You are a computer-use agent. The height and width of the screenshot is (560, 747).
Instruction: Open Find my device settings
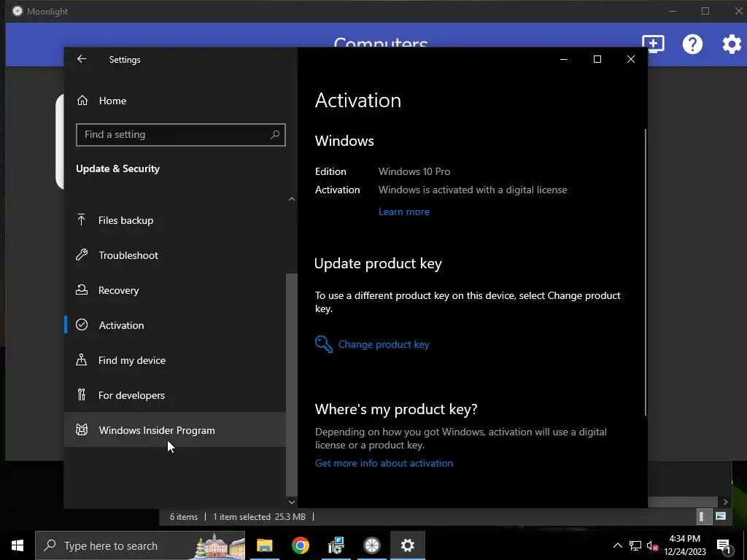[175, 360]
